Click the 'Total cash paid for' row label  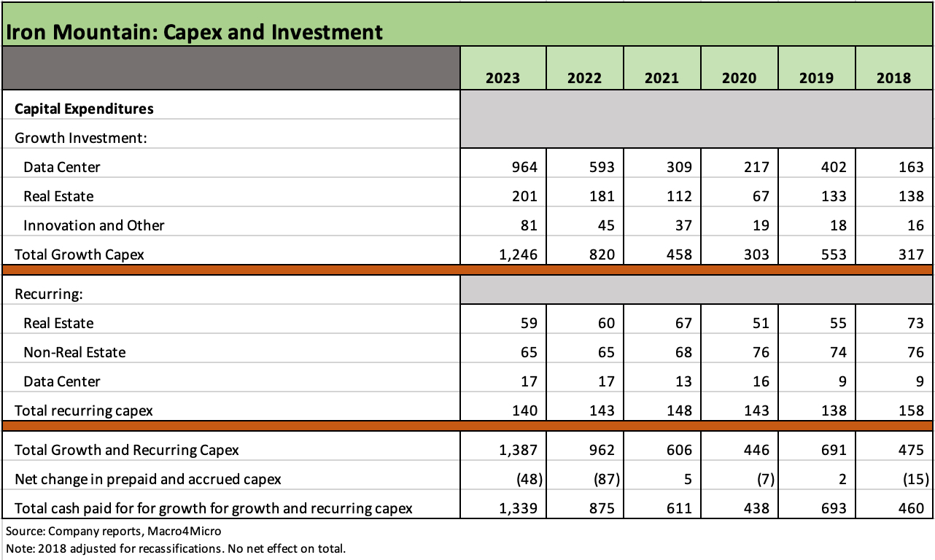(x=214, y=508)
